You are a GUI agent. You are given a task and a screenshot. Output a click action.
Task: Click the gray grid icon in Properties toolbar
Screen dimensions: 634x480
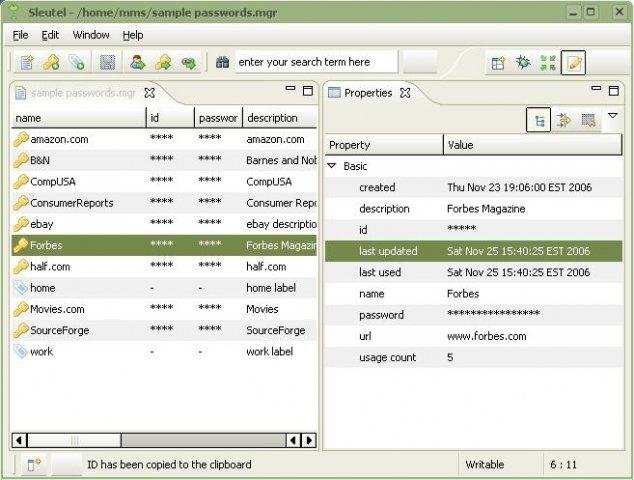(x=588, y=120)
